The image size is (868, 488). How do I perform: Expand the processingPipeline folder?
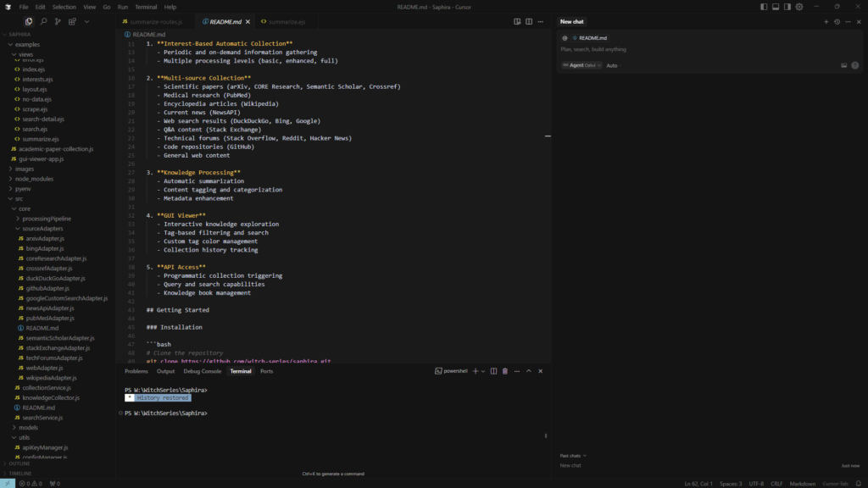coord(47,219)
